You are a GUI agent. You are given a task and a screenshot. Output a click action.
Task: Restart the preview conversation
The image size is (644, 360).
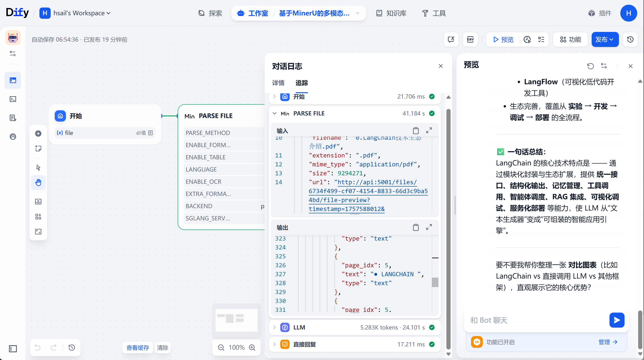point(590,66)
